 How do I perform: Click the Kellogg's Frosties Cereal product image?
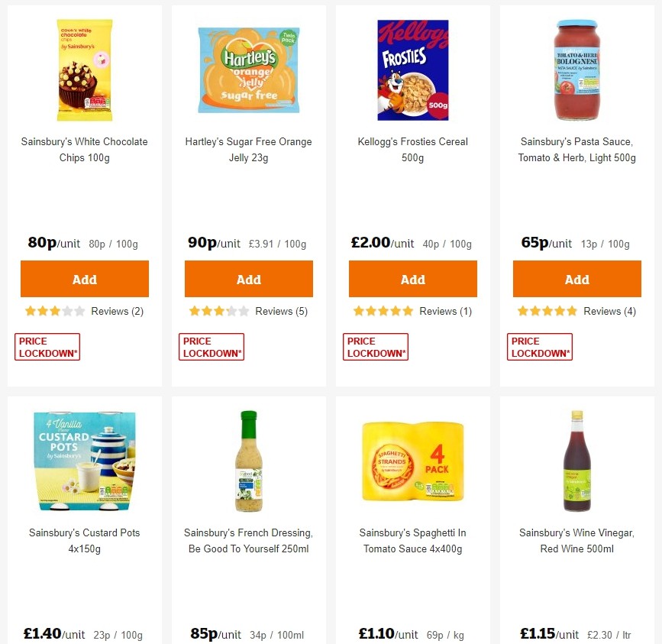pos(412,69)
